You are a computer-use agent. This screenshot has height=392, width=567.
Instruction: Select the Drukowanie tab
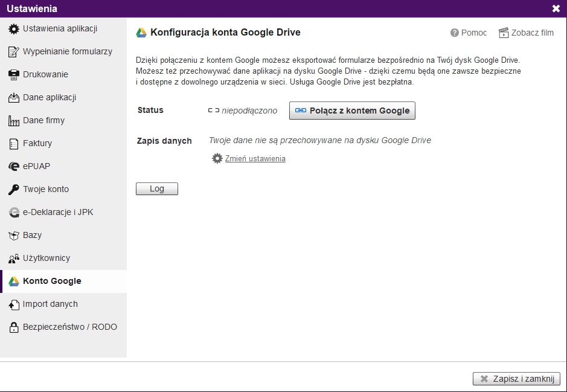pos(45,74)
